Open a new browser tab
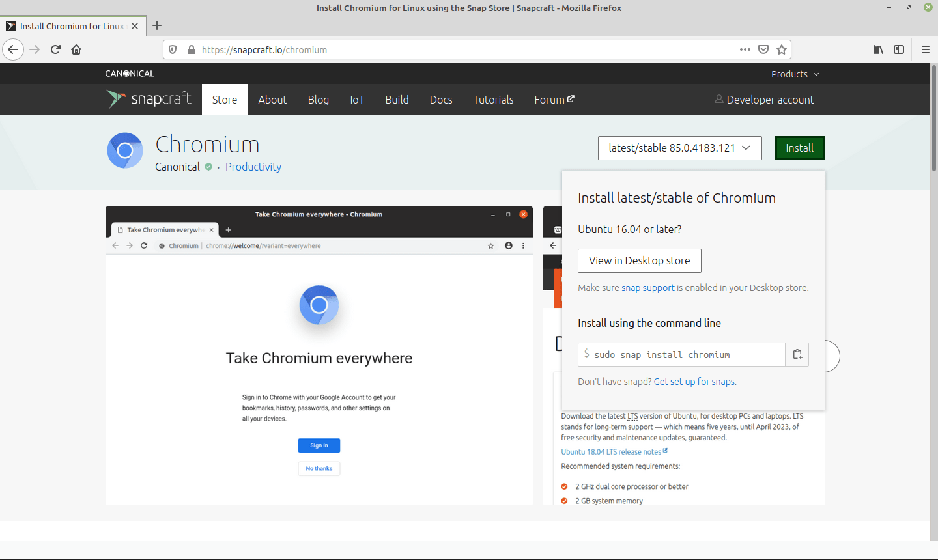The height and width of the screenshot is (560, 938). coord(157,26)
